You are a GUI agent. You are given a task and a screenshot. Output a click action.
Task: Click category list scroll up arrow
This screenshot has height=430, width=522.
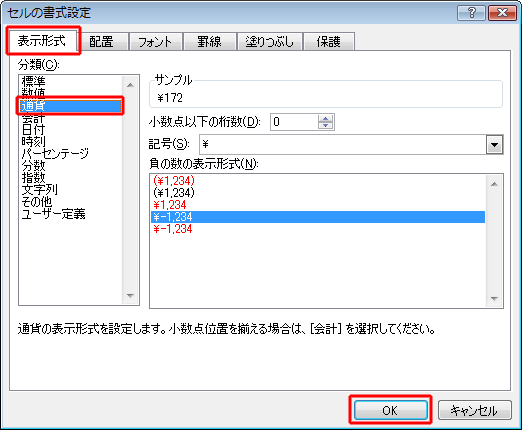pyautogui.click(x=130, y=85)
